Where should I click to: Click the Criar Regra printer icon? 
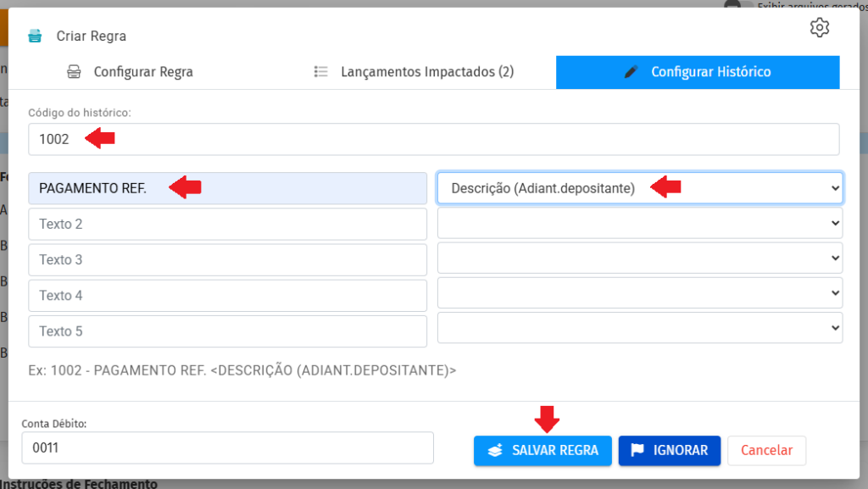(x=35, y=36)
